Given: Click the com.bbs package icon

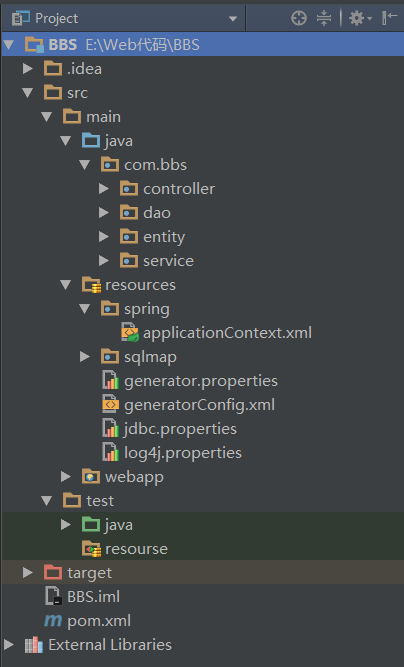Looking at the screenshot, I should tap(110, 164).
